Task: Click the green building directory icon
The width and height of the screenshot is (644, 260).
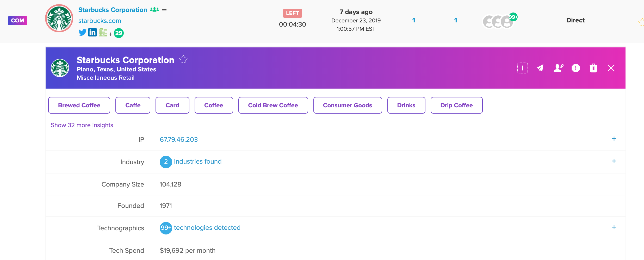Action: click(x=103, y=33)
